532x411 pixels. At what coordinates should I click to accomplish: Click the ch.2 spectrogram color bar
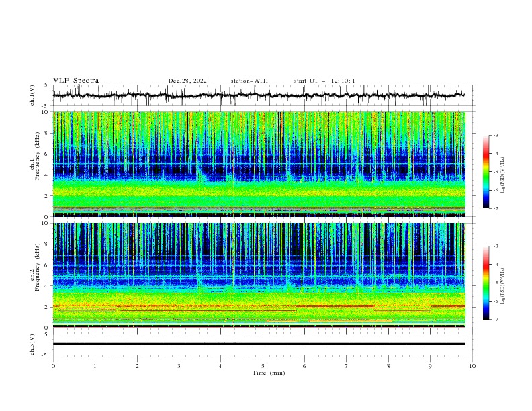click(486, 283)
